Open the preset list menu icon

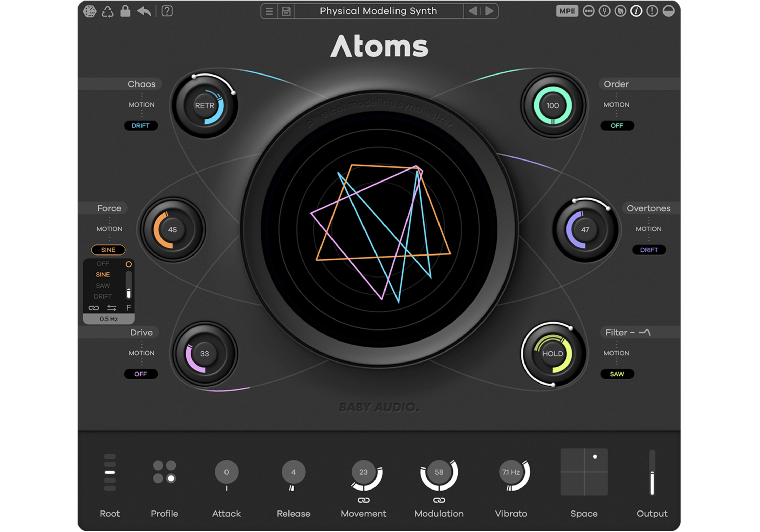click(269, 12)
